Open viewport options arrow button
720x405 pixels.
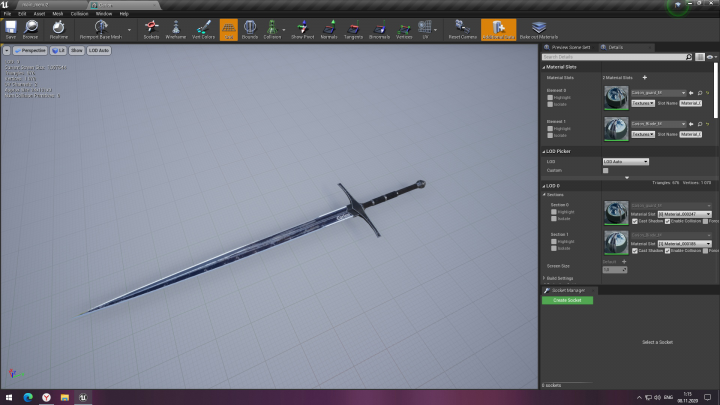tap(7, 51)
